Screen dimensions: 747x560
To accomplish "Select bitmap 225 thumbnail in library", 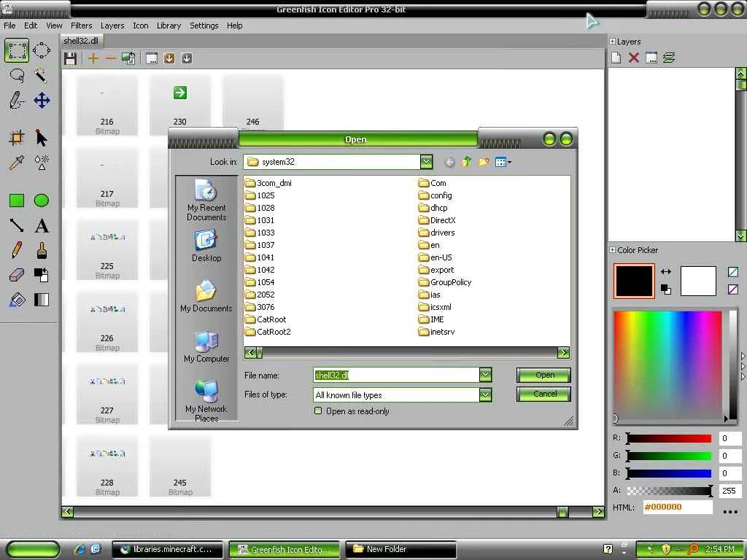I will tap(107, 250).
